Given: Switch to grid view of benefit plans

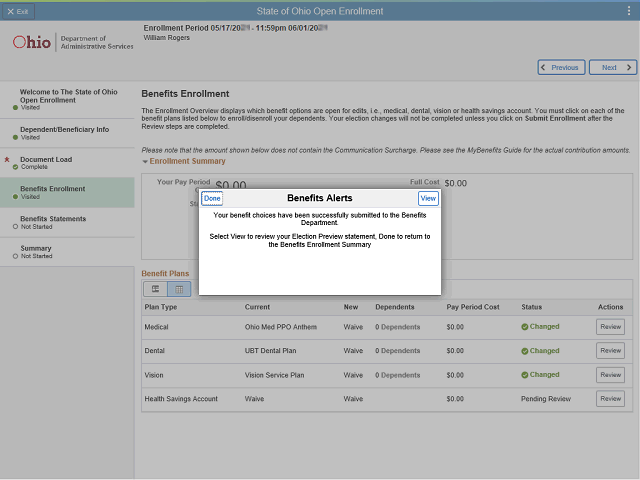Looking at the screenshot, I should pyautogui.click(x=179, y=289).
